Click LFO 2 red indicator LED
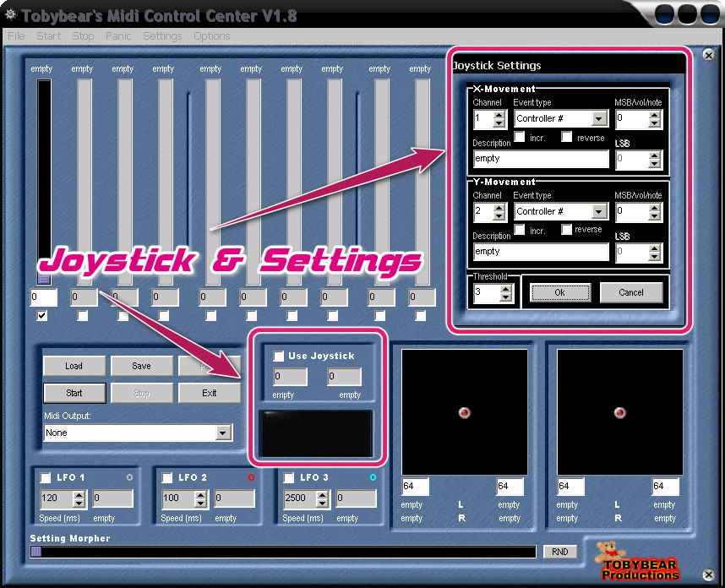 click(251, 477)
